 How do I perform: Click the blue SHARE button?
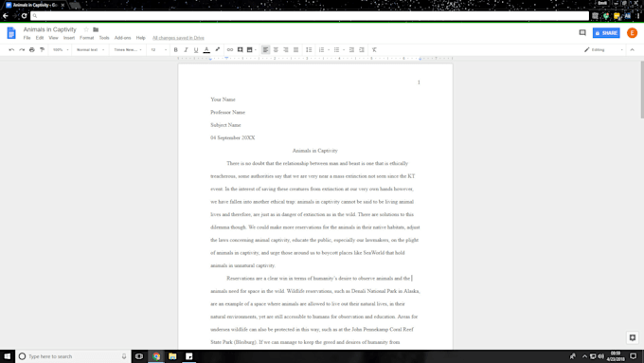[606, 33]
